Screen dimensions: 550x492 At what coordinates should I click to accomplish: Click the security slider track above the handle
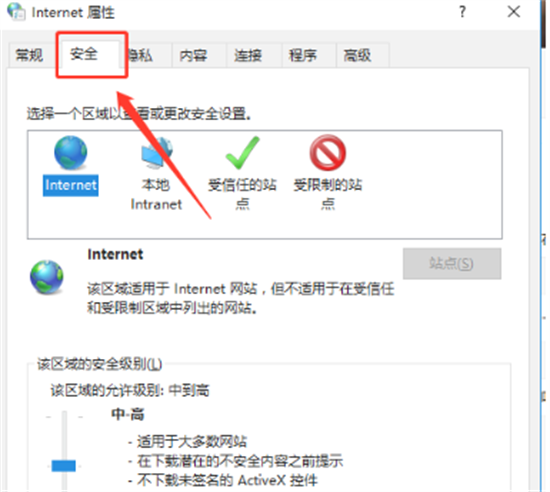(x=64, y=435)
